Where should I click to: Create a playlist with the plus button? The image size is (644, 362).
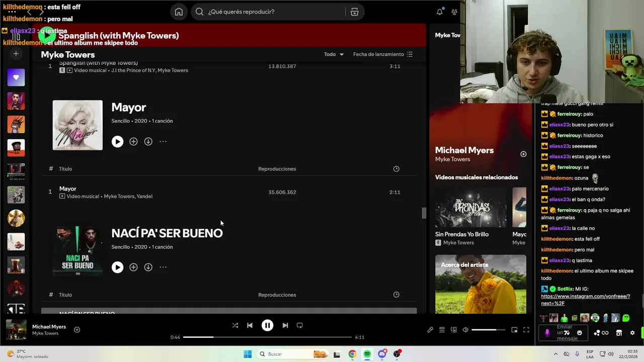(x=16, y=53)
